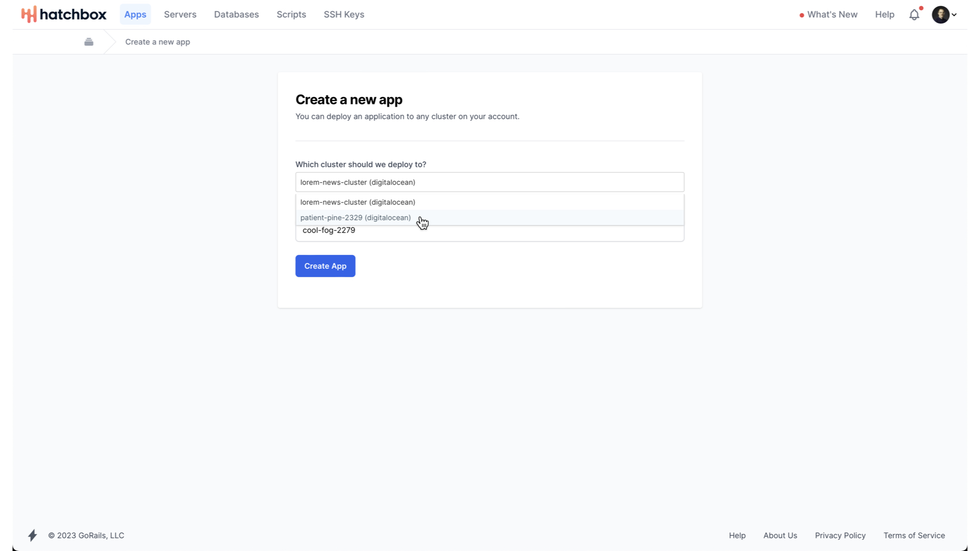Open the Servers section
Viewport: 980px width, 551px height.
(x=180, y=15)
